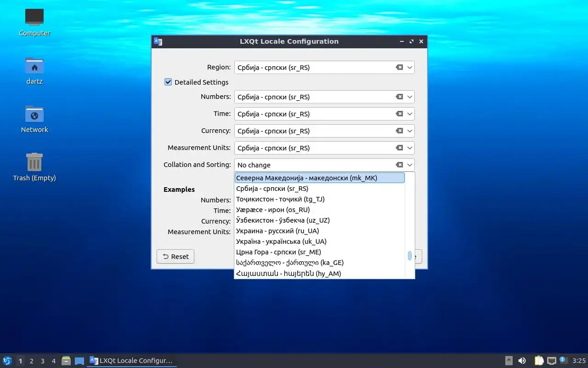Expand the Currency dropdown arrow

tap(410, 131)
